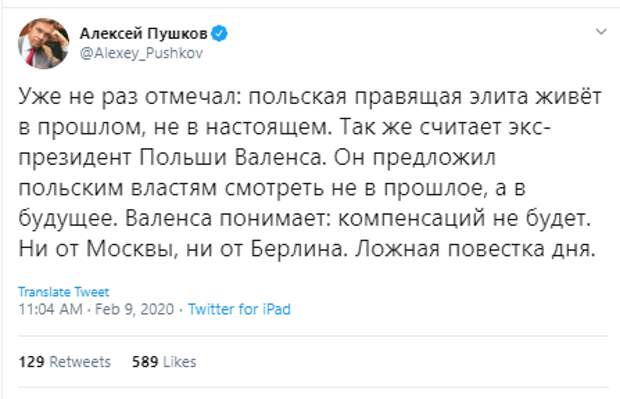The height and width of the screenshot is (399, 620).
Task: Click the 11:04 AM timestamp
Action: click(x=51, y=309)
